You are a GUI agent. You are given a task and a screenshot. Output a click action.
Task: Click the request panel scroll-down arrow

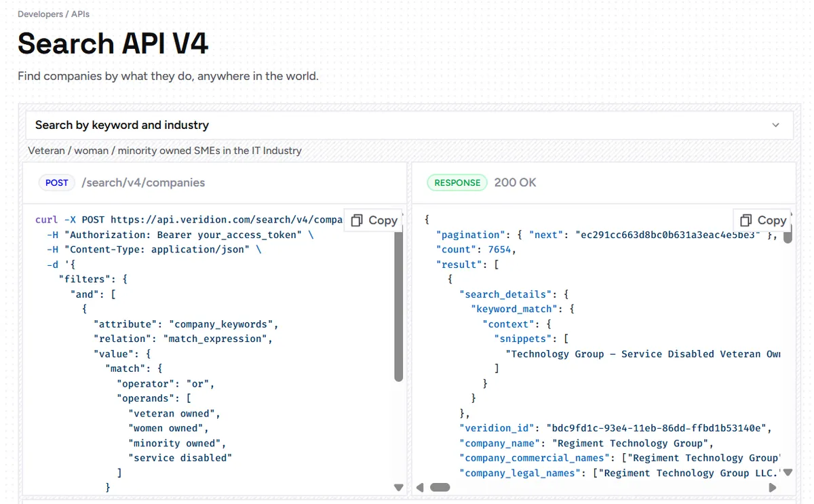pos(399,488)
